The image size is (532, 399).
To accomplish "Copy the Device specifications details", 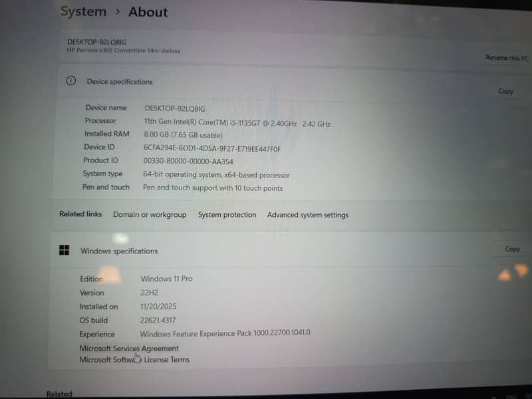I will 505,91.
